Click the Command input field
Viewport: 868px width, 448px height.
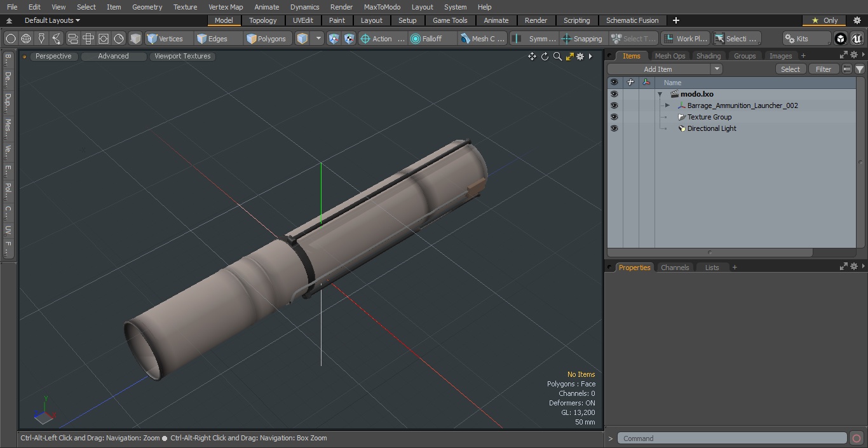coord(732,438)
